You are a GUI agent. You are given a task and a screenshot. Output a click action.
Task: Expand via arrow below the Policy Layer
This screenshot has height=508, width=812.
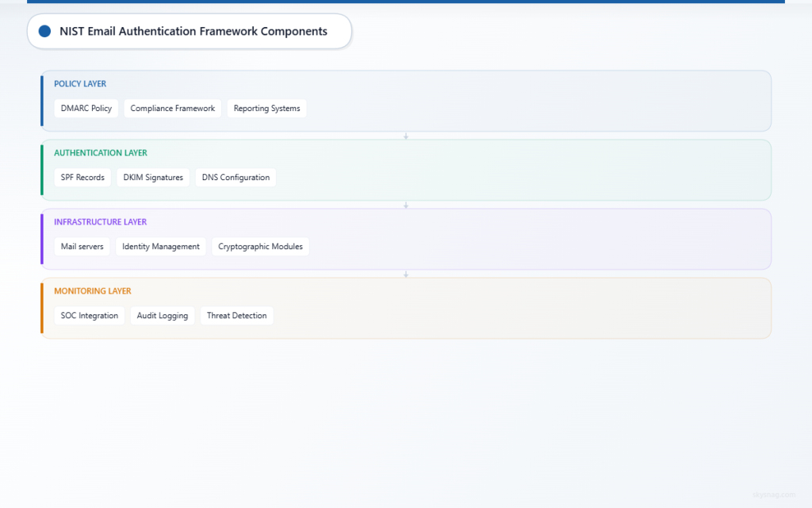pos(406,135)
